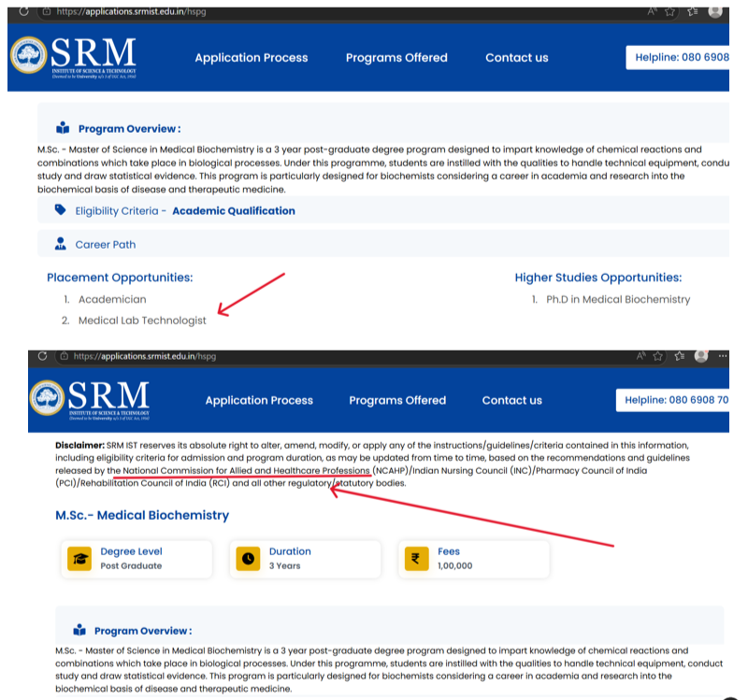Click "Indian Nursing Council (INC)" text
The height and width of the screenshot is (700, 748).
point(472,471)
